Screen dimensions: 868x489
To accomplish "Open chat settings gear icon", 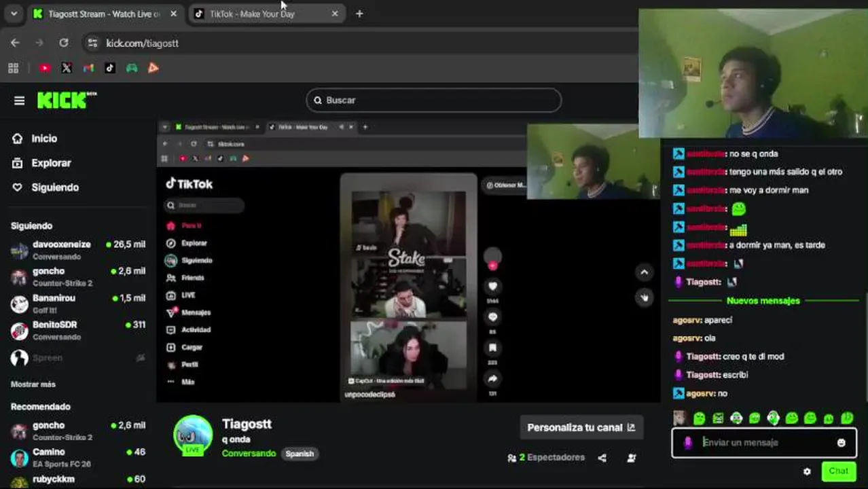I will click(807, 471).
